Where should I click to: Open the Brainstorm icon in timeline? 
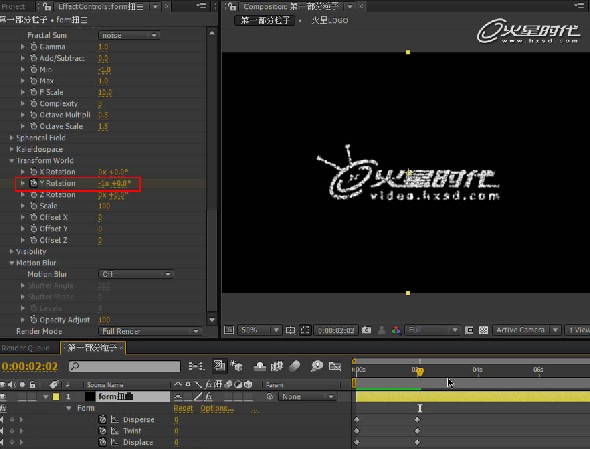pyautogui.click(x=317, y=366)
